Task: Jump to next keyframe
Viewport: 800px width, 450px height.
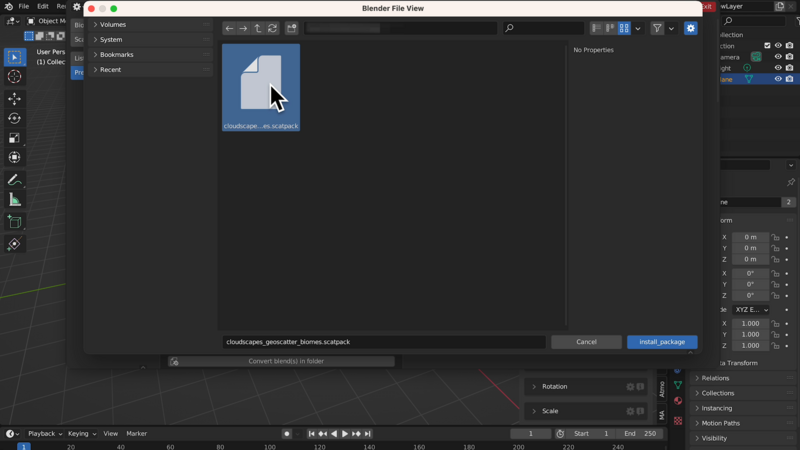Action: click(356, 434)
